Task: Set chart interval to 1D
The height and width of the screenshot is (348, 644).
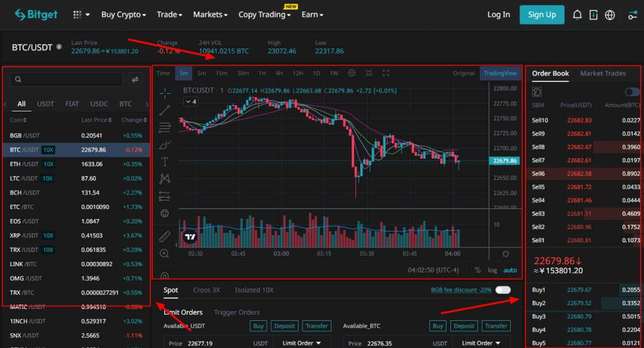Action: (316, 73)
